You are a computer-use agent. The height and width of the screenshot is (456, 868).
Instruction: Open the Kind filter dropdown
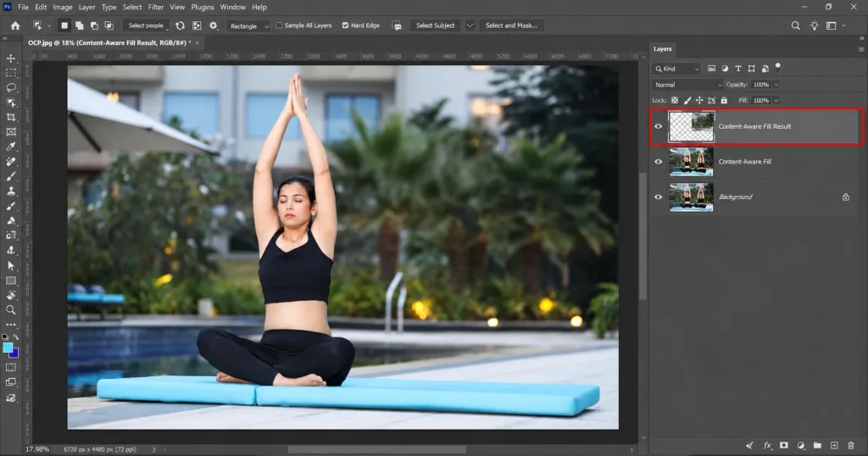(676, 69)
